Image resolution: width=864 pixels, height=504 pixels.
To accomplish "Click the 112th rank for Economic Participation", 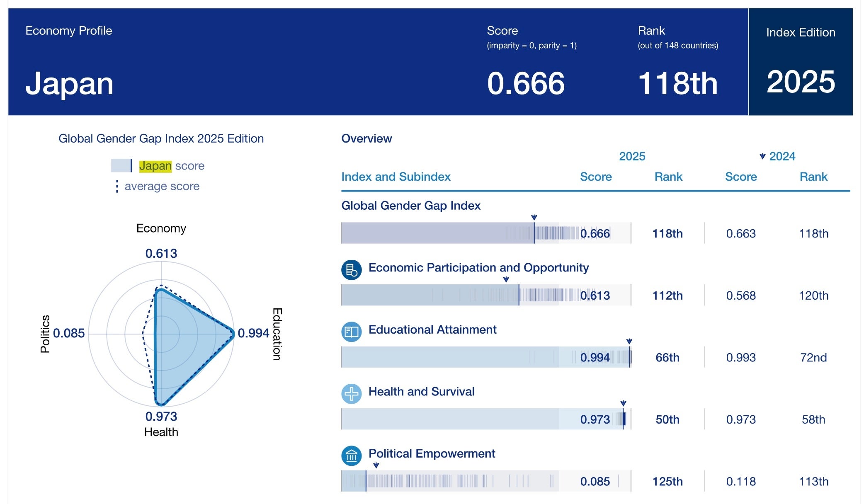I will pos(667,296).
